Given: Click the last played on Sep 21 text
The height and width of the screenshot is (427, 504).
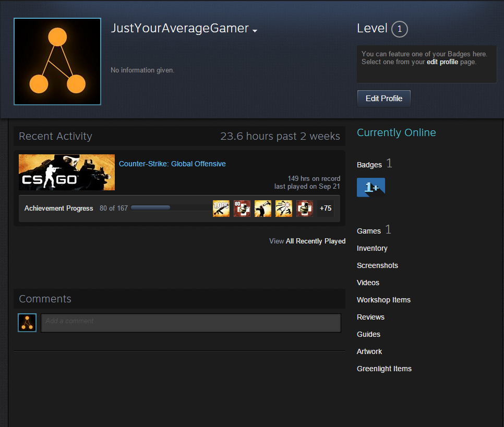Looking at the screenshot, I should click(307, 186).
